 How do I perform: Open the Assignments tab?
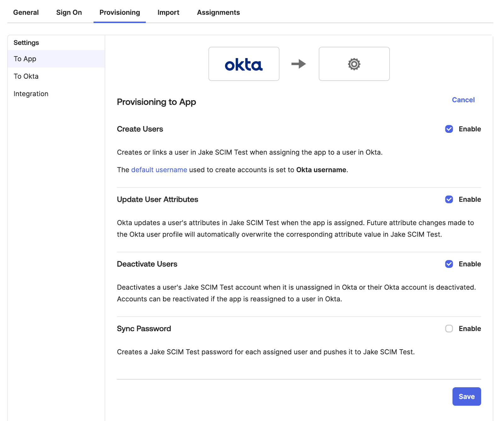(x=218, y=12)
